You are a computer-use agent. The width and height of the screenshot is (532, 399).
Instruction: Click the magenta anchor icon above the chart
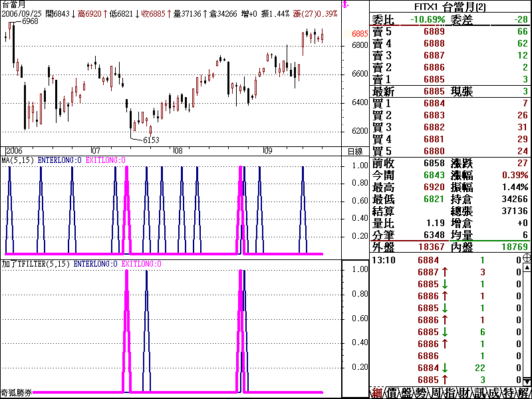pyautogui.click(x=344, y=5)
